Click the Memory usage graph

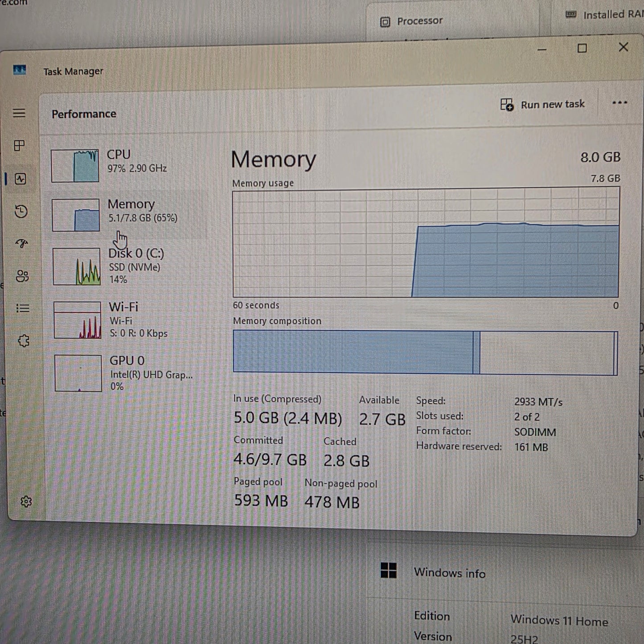426,243
